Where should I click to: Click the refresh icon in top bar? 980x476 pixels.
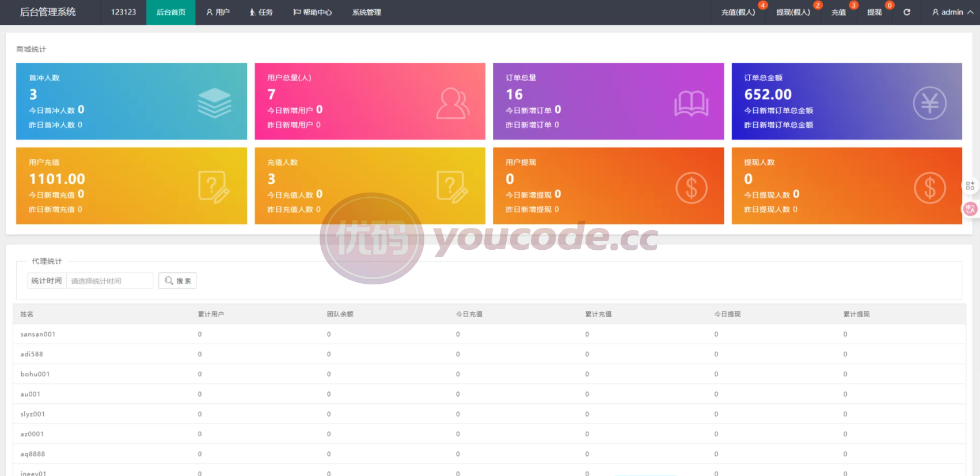[907, 12]
